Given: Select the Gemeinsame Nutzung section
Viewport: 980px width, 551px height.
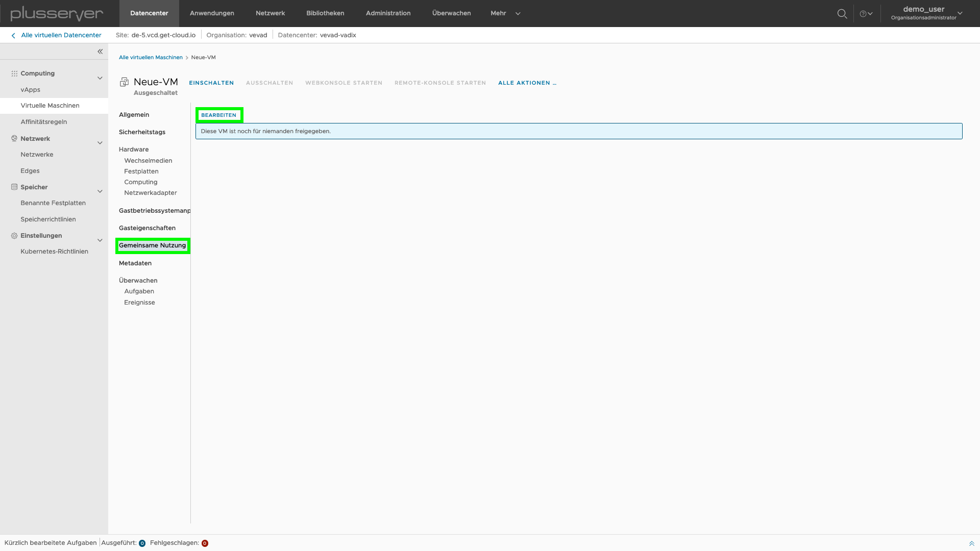Looking at the screenshot, I should [153, 245].
